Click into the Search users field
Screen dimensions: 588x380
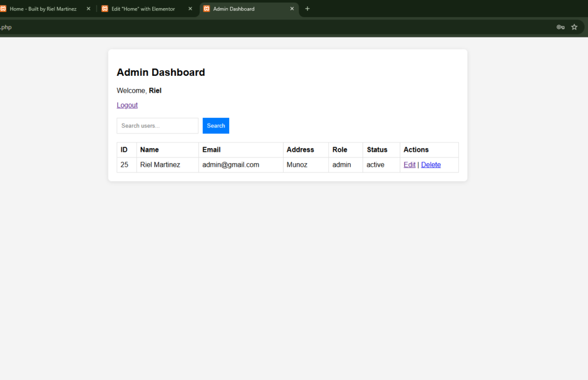tap(157, 126)
